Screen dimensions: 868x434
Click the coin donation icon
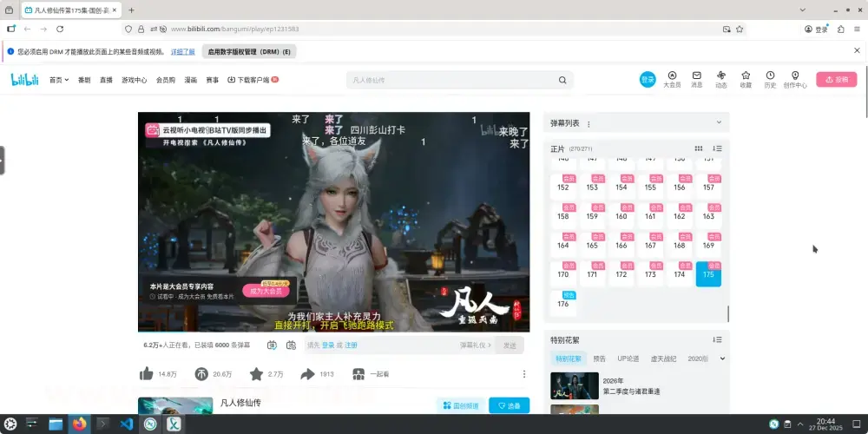(x=201, y=374)
